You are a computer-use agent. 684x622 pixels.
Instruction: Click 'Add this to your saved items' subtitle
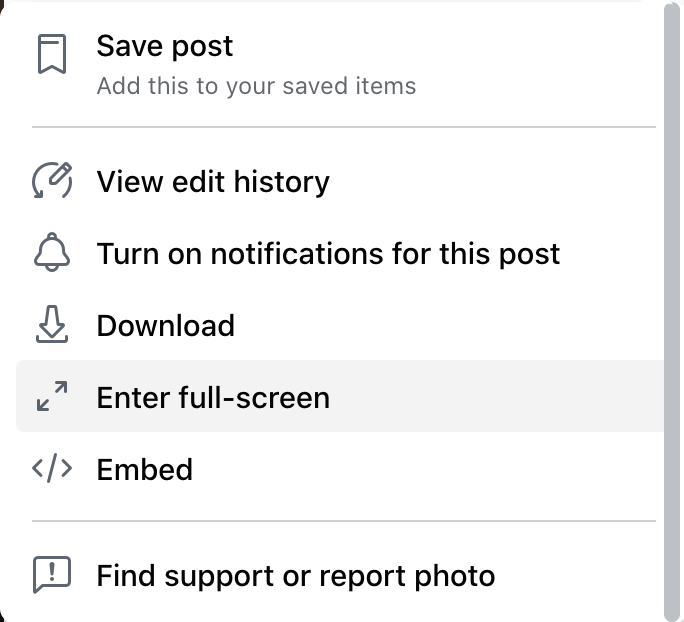pos(256,85)
